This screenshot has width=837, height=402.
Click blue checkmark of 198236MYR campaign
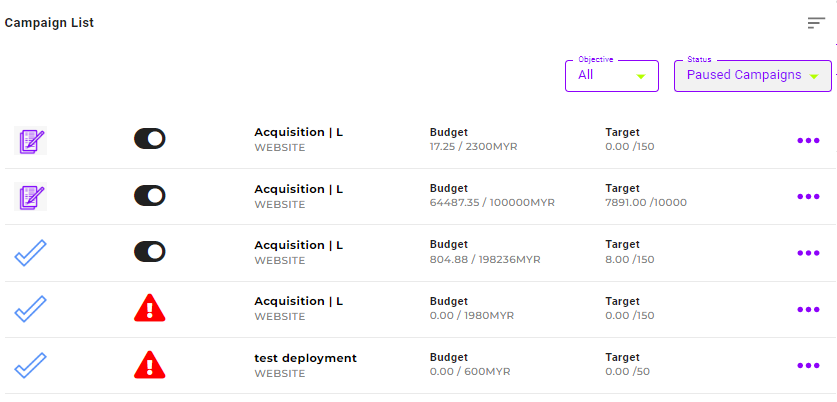(x=30, y=253)
